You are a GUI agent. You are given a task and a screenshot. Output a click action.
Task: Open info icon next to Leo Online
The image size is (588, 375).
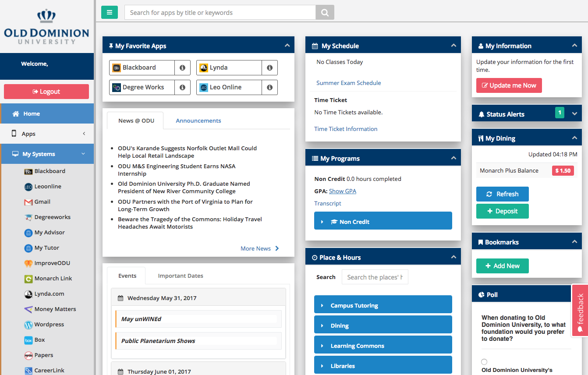click(x=269, y=88)
